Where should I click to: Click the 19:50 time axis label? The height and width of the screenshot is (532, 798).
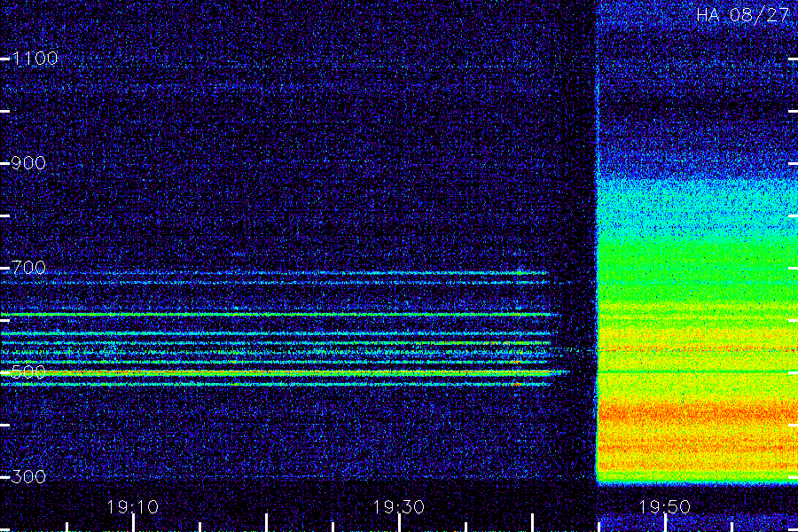point(665,507)
